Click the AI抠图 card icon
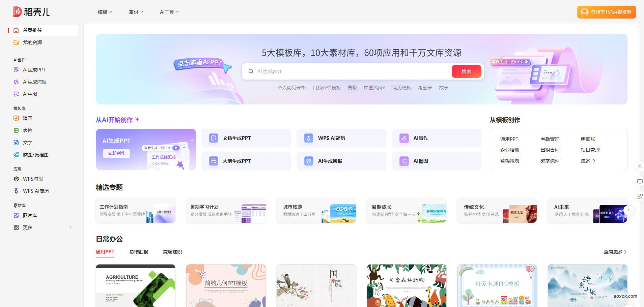This screenshot has width=644, height=307. coord(404,161)
